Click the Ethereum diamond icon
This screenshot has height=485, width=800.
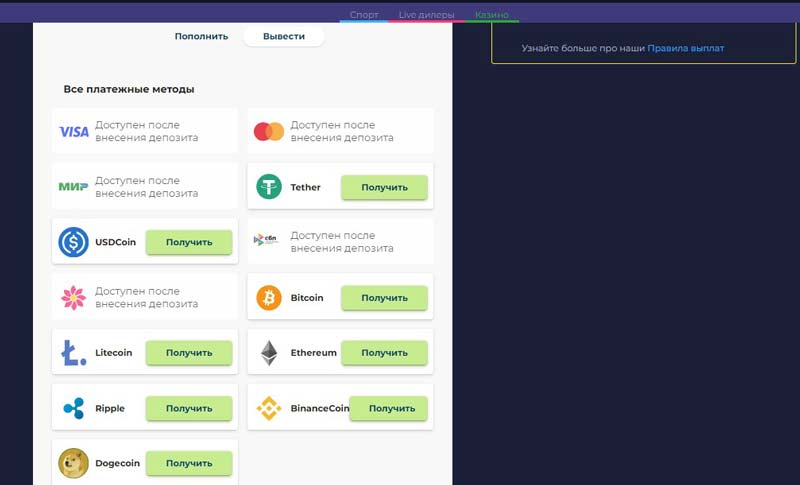coord(269,353)
